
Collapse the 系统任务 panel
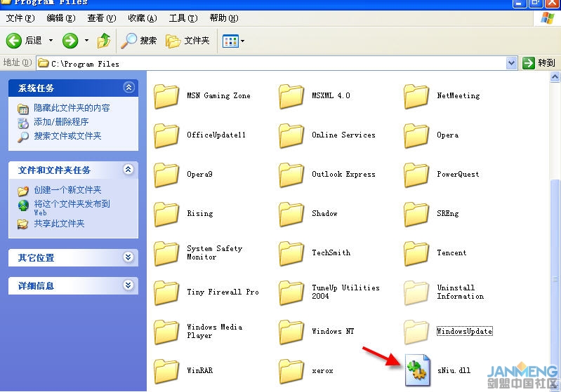coord(128,87)
